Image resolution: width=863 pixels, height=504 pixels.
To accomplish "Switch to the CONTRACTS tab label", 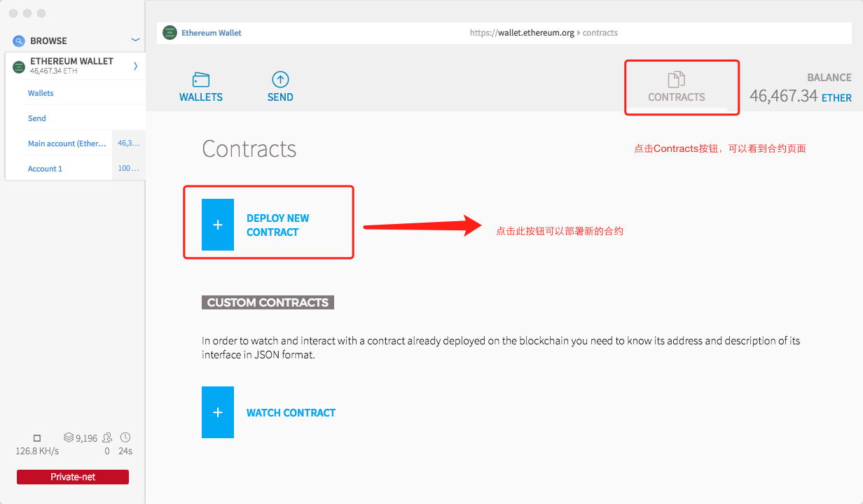I will (677, 97).
